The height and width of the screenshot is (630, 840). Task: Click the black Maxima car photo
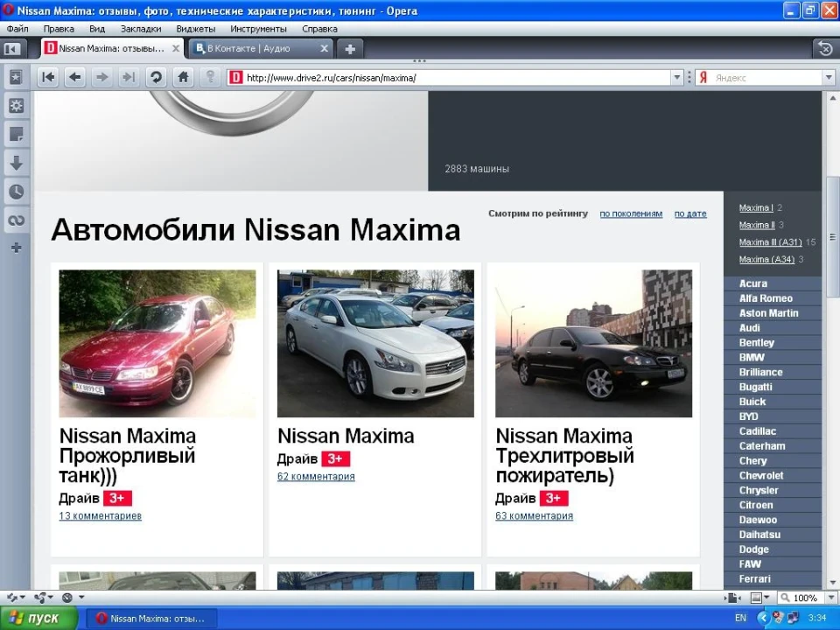[x=593, y=343]
